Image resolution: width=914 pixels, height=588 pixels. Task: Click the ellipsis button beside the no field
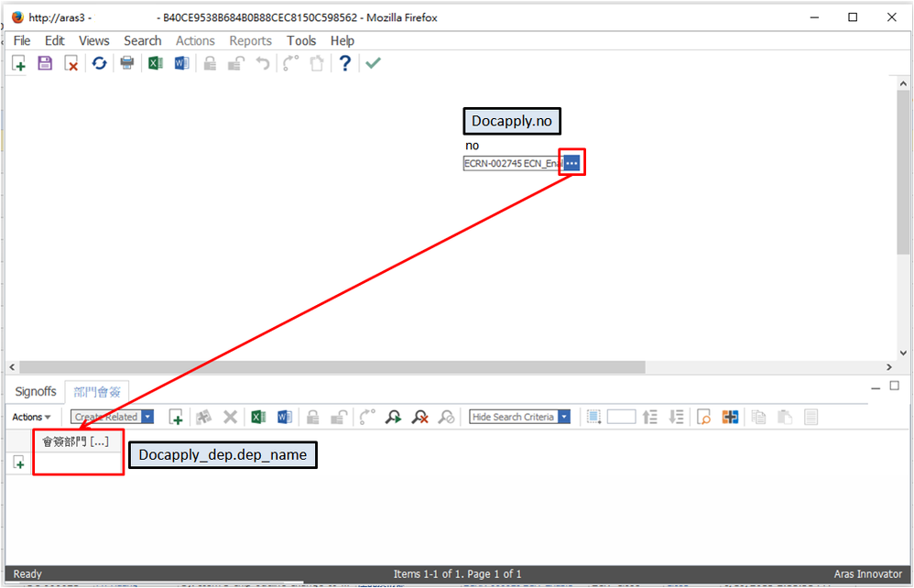(x=571, y=163)
